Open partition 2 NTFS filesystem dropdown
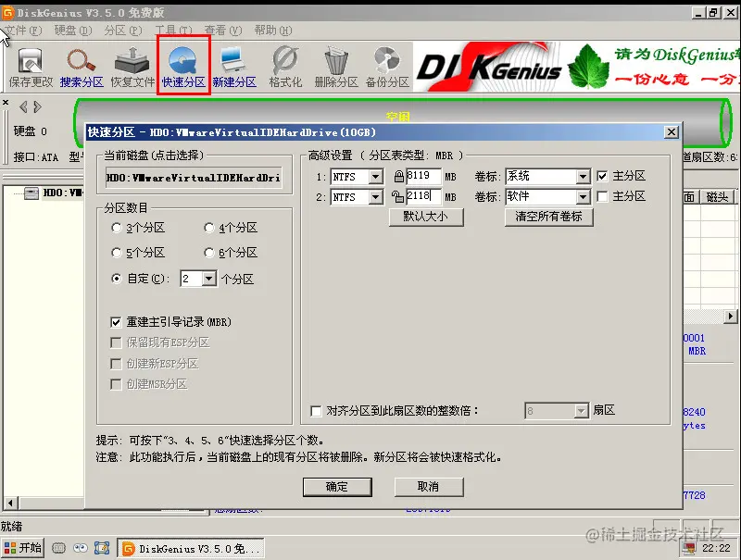The height and width of the screenshot is (560, 741). pos(376,196)
